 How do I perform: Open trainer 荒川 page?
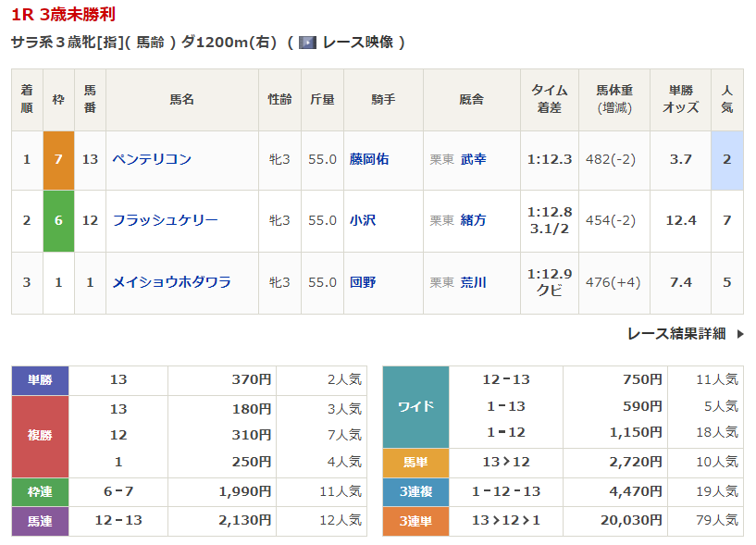pos(473,282)
